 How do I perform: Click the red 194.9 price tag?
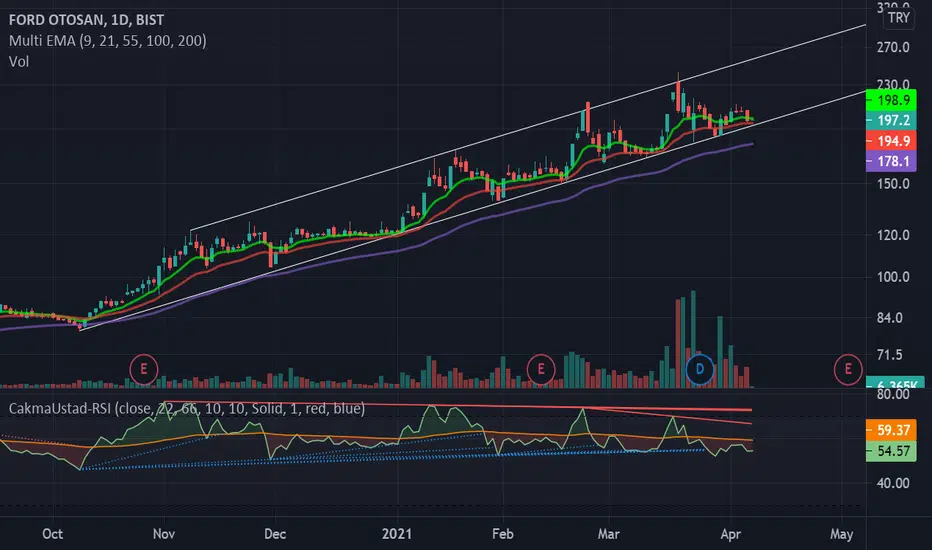[x=891, y=141]
